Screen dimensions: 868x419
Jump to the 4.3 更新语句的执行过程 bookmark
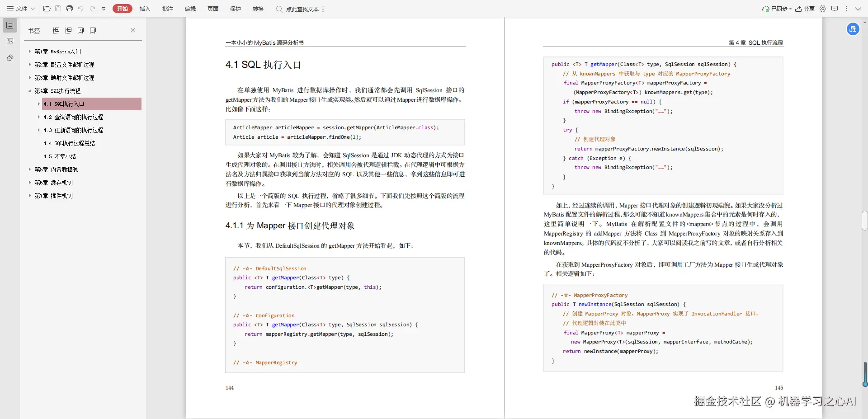73,130
